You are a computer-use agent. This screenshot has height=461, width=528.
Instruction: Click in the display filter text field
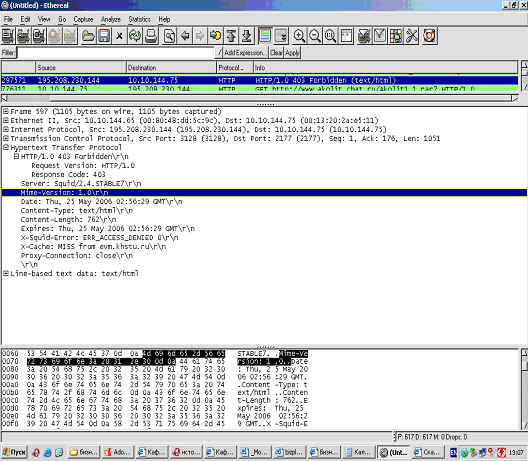[x=116, y=53]
